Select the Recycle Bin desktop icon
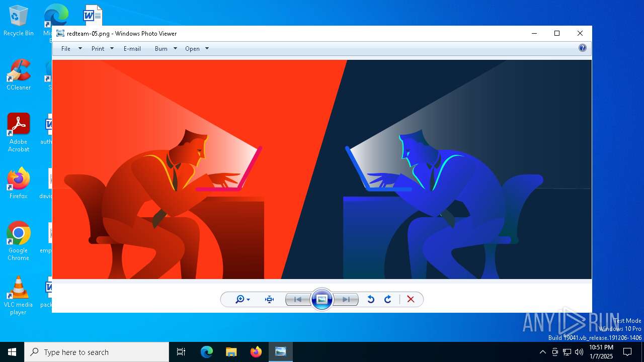The width and height of the screenshot is (644, 362). 19,21
